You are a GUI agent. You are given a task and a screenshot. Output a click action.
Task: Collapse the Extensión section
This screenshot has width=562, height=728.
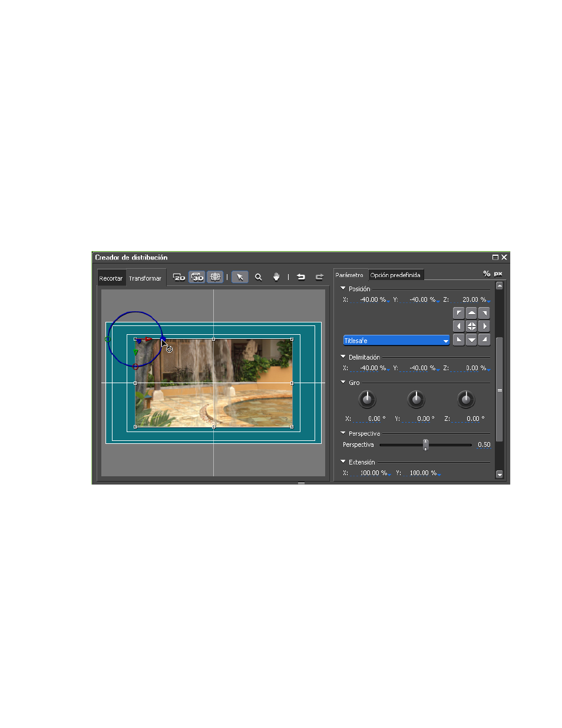tap(343, 462)
